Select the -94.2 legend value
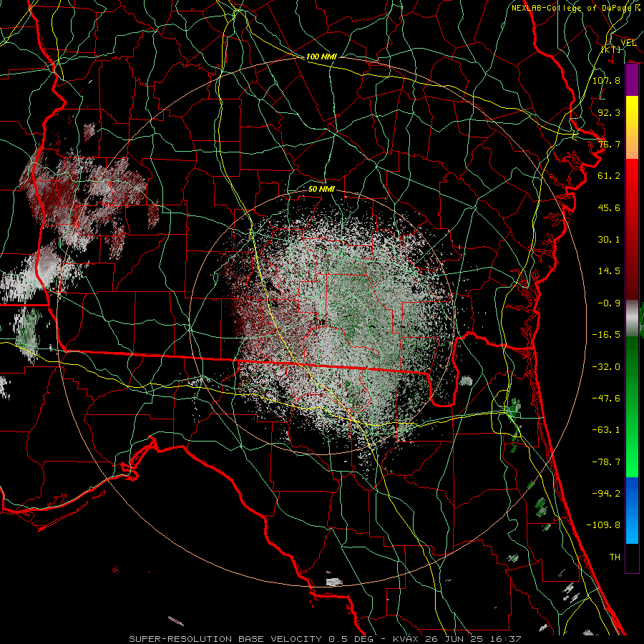Image resolution: width=644 pixels, height=644 pixels. [x=606, y=494]
